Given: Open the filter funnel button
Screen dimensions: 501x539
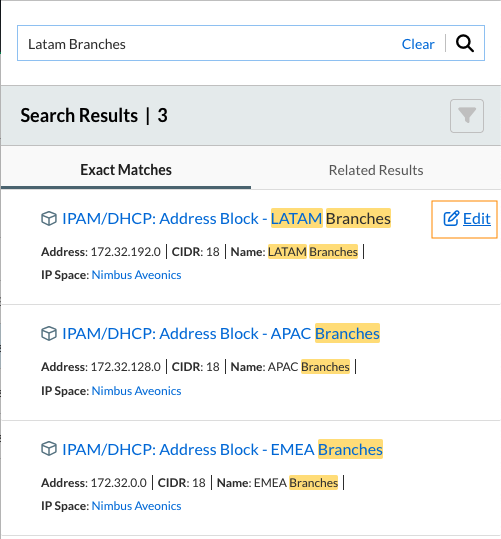Looking at the screenshot, I should 467,116.
